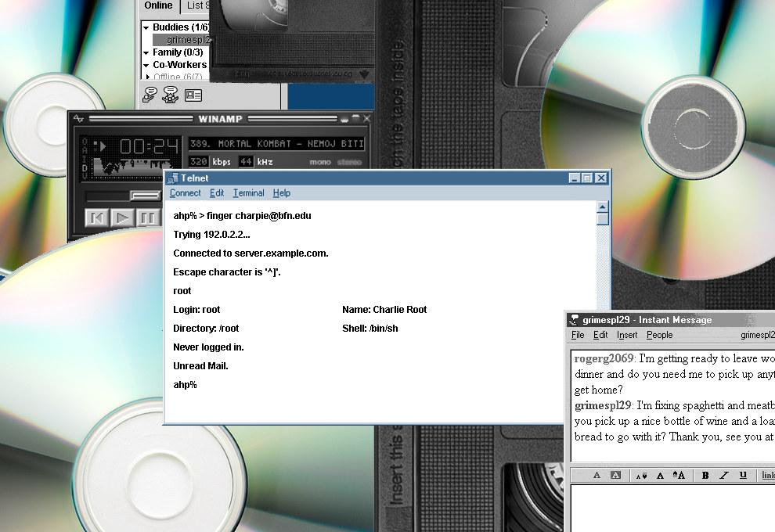Click the text background color icon
775x532 pixels.
click(615, 475)
